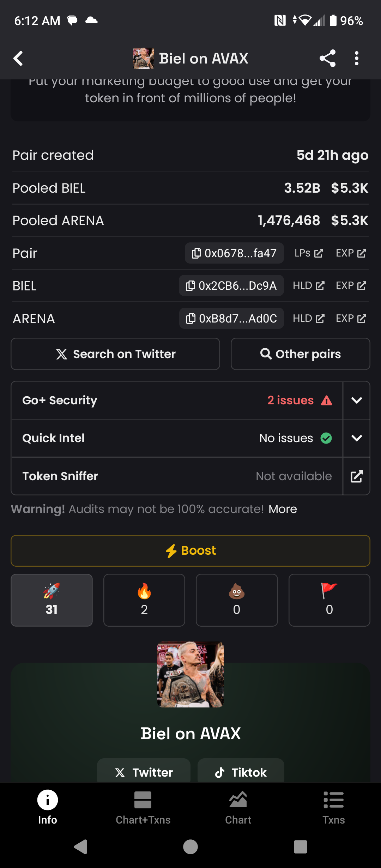Toggle the red flag reaction
This screenshot has height=868, width=381.
click(x=329, y=600)
